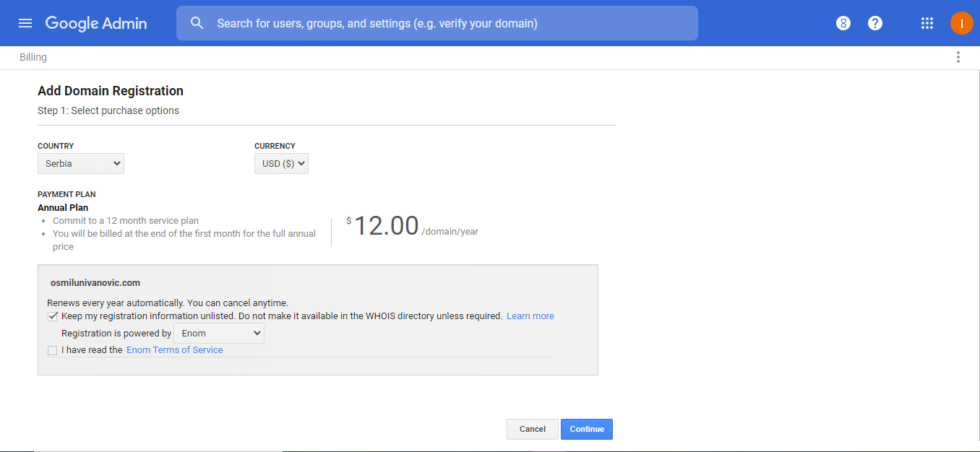This screenshot has height=452, width=980.
Task: Check the Enom Terms agreement box
Action: click(x=53, y=351)
